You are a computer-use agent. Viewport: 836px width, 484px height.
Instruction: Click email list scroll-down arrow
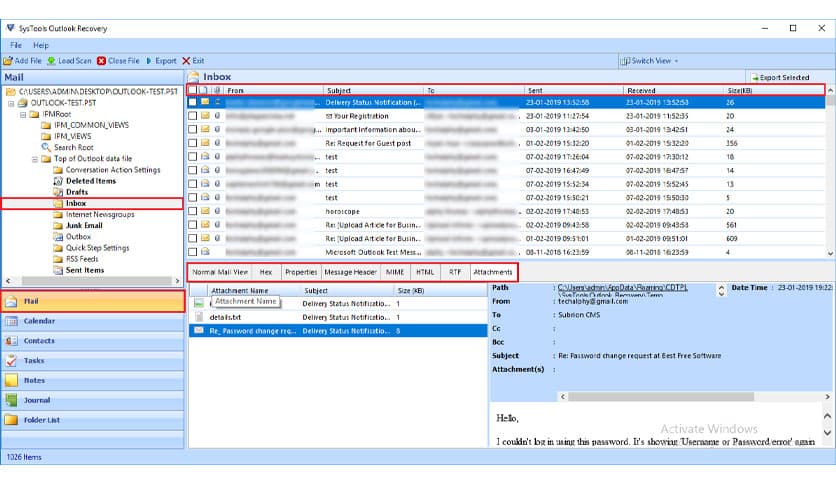point(830,254)
